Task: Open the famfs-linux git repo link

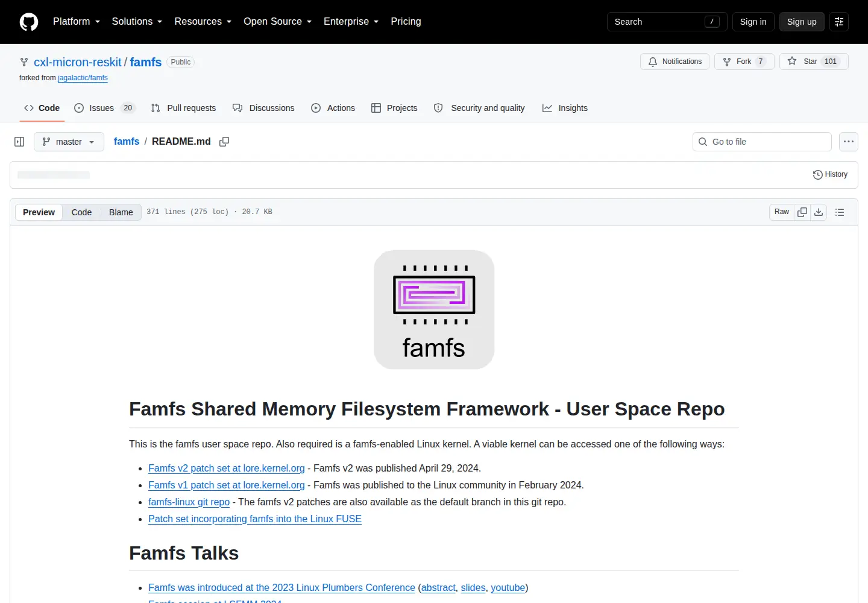Action: (189, 502)
